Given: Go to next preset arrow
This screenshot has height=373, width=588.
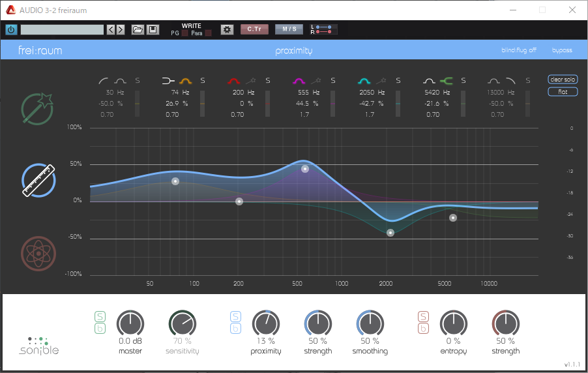Looking at the screenshot, I should 120,29.
